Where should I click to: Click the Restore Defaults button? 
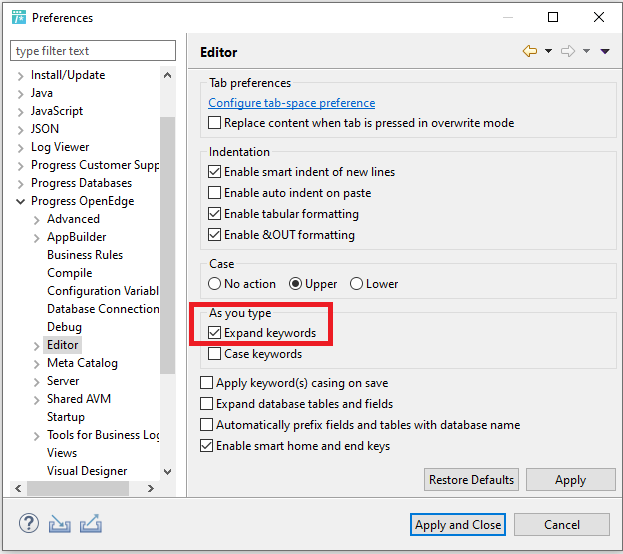471,480
